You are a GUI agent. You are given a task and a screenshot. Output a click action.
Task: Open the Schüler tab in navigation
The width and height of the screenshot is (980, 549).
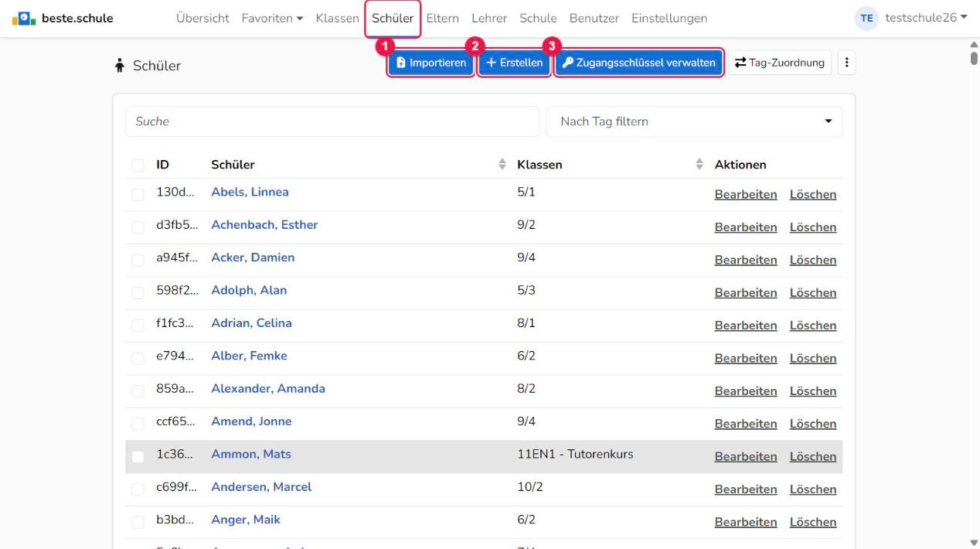click(x=393, y=18)
